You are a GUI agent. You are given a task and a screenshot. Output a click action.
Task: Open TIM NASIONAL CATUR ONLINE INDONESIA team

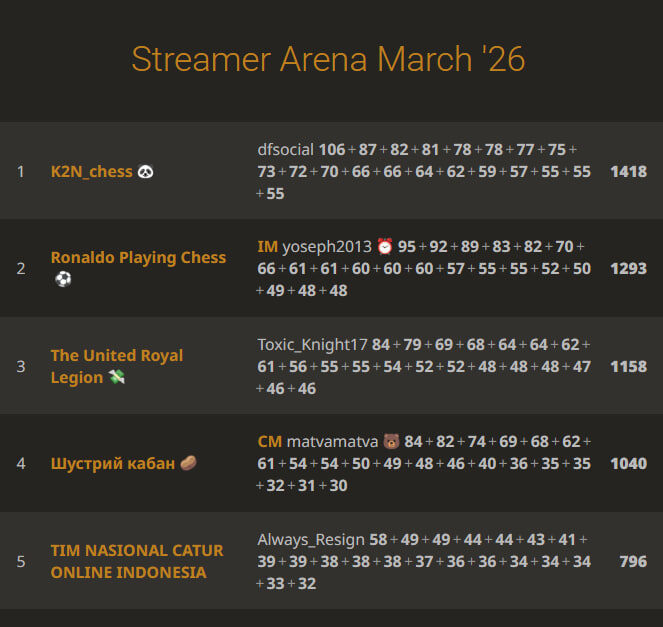point(137,561)
